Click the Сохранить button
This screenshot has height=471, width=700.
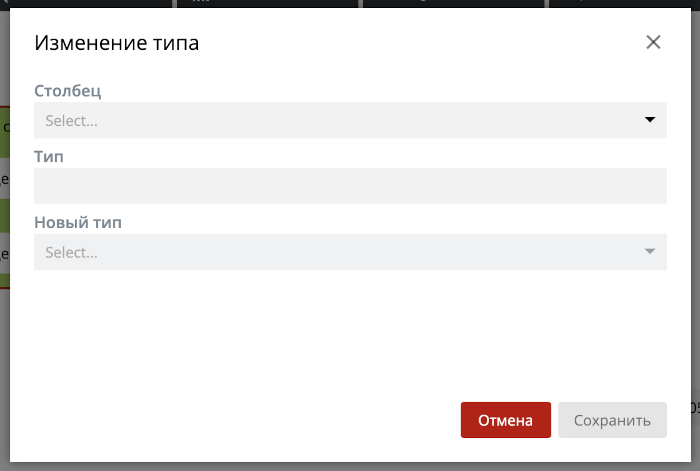point(612,420)
